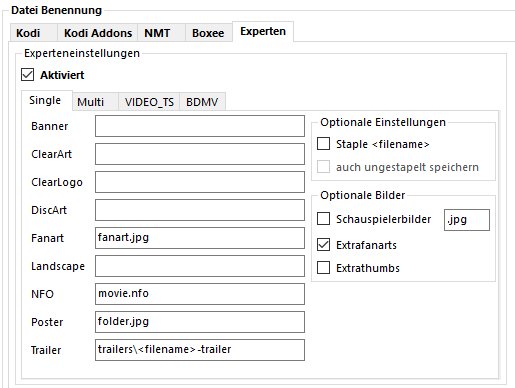Click the Fanart field containing fanart.jpg
The width and height of the screenshot is (515, 388).
200,238
